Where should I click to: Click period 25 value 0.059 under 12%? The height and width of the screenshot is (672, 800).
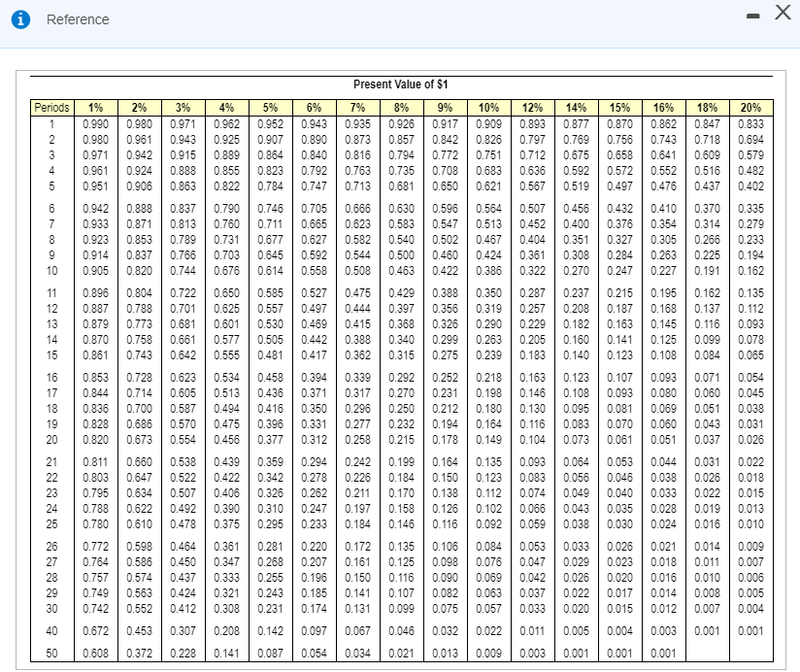(533, 524)
